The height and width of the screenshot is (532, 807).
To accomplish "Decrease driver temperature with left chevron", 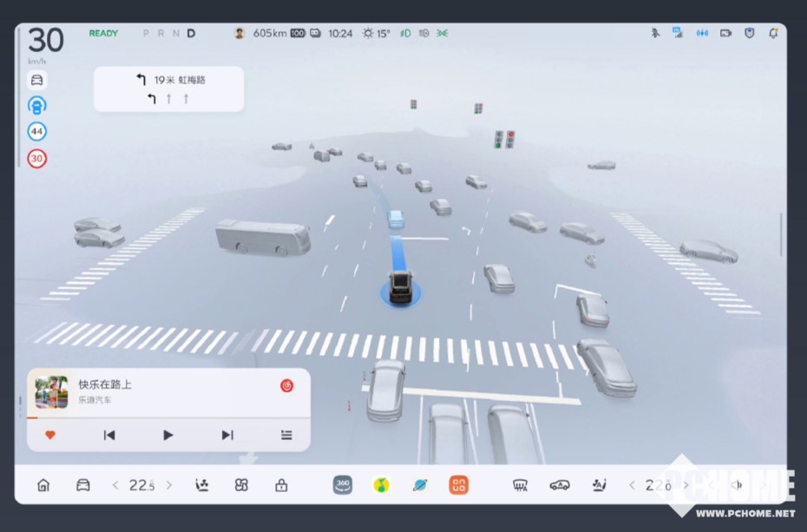I will click(115, 485).
